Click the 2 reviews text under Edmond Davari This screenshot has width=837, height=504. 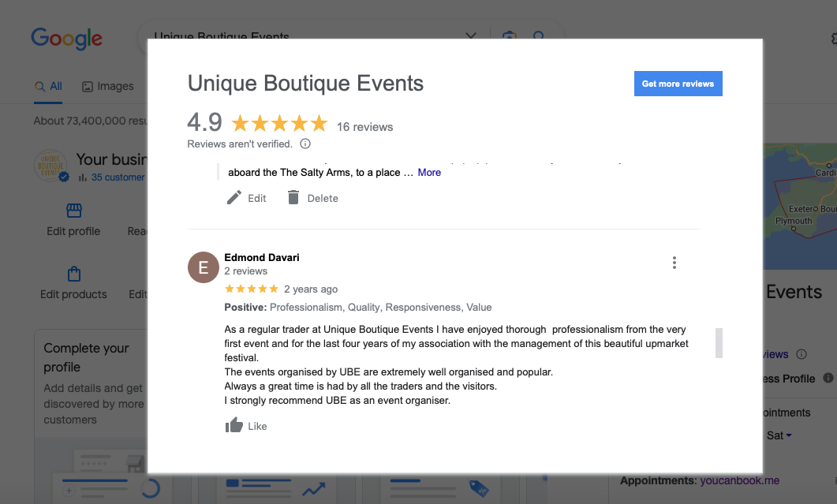(245, 271)
